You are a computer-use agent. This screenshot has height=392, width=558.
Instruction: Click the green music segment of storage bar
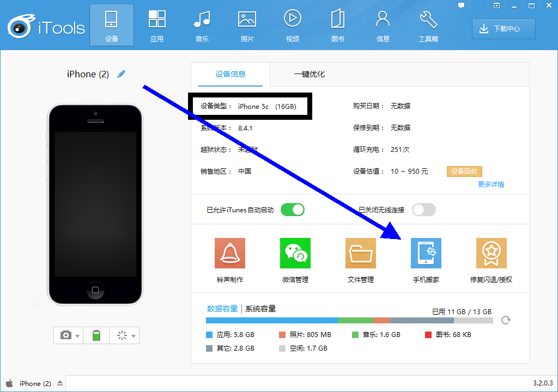355,321
